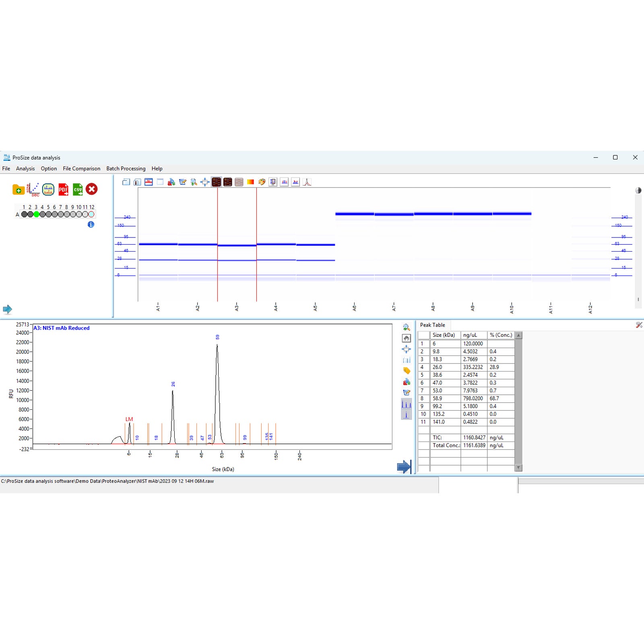Open the Batch Processing menu

(126, 169)
